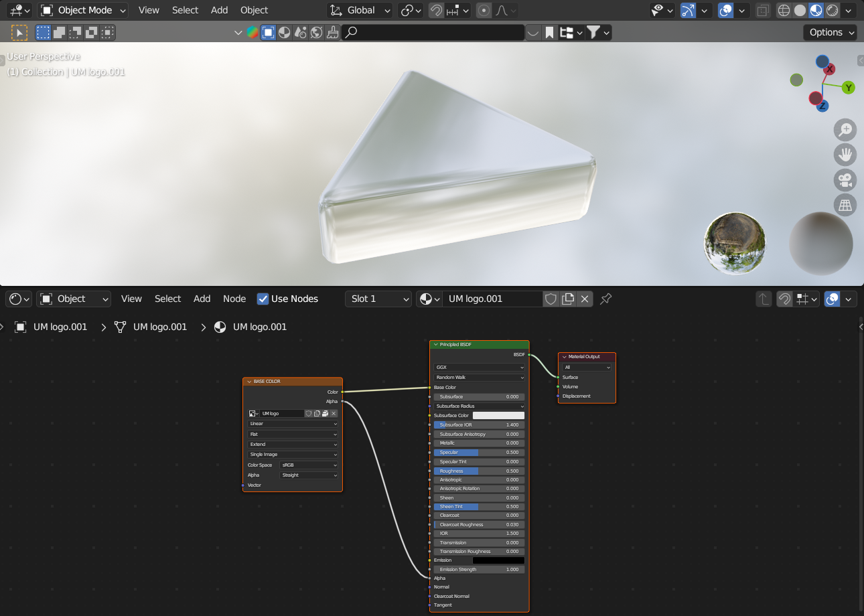
Task: Click the zoom magnifier gizmo in viewport
Action: tap(845, 130)
